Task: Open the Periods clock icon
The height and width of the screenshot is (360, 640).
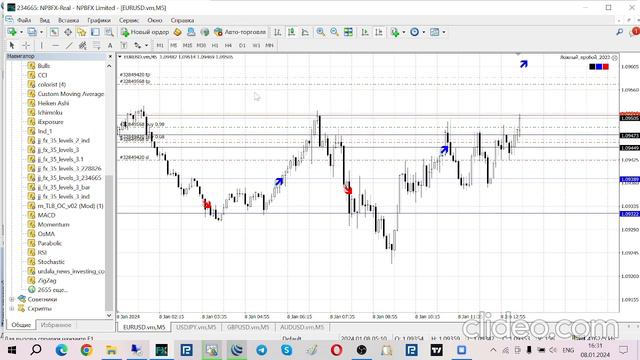Action: (x=414, y=32)
